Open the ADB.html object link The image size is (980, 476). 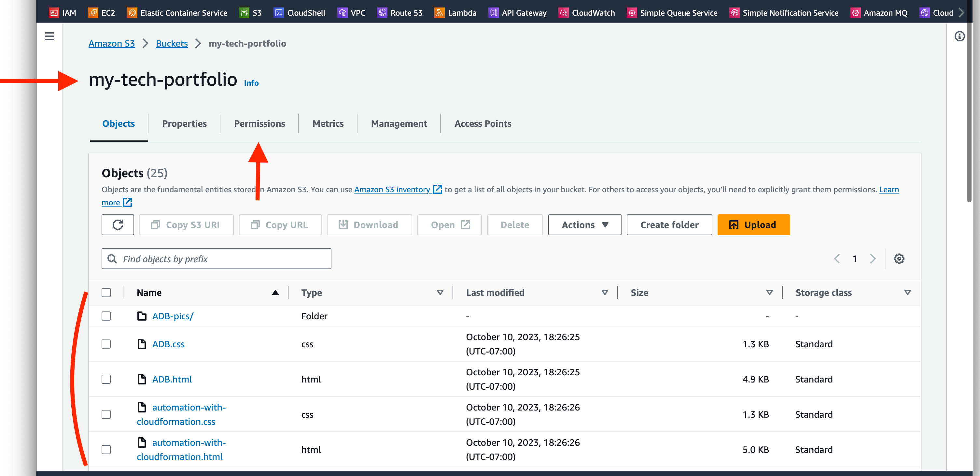point(172,379)
